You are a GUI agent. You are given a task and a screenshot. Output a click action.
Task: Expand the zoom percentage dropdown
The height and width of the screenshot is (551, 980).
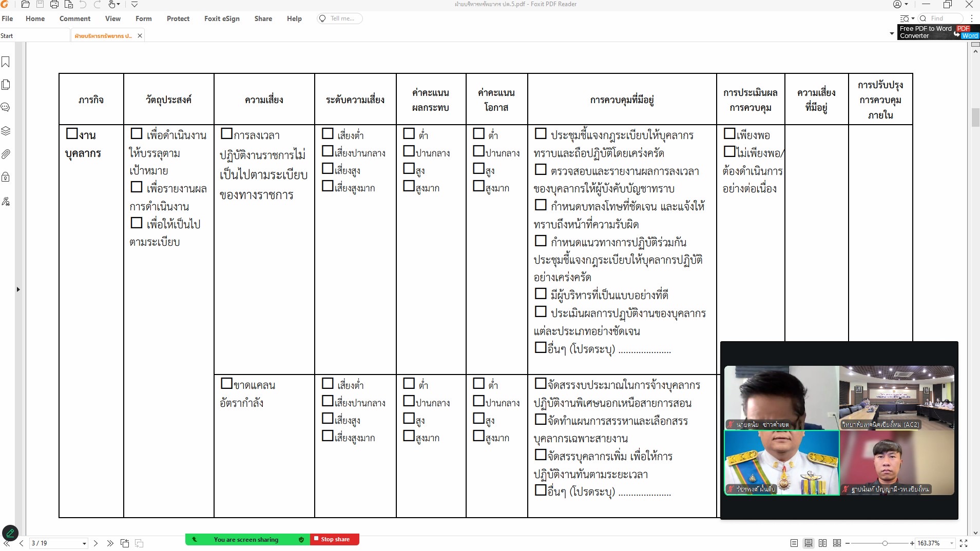pos(951,543)
